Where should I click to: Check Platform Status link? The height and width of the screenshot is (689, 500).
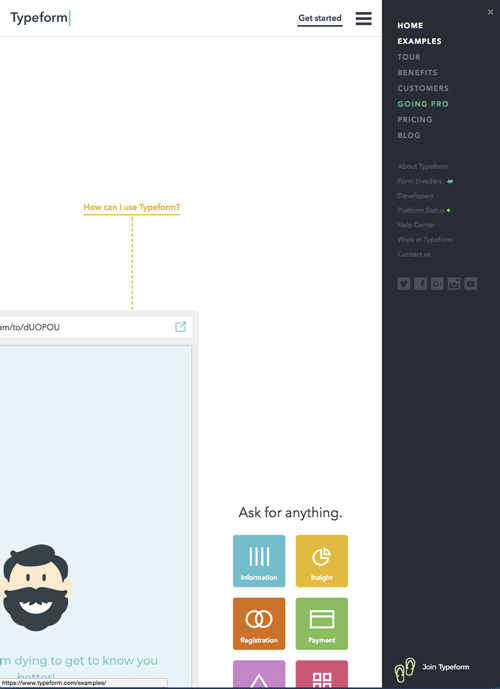click(x=421, y=210)
